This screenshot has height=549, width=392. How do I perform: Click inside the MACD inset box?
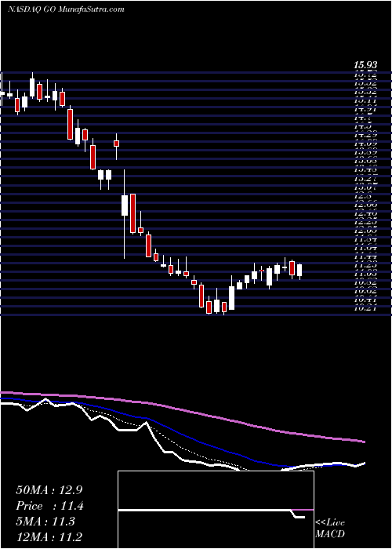point(216,510)
